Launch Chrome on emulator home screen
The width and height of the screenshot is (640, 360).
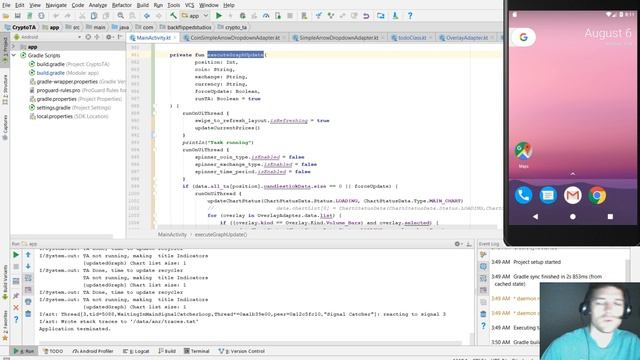pyautogui.click(x=597, y=196)
